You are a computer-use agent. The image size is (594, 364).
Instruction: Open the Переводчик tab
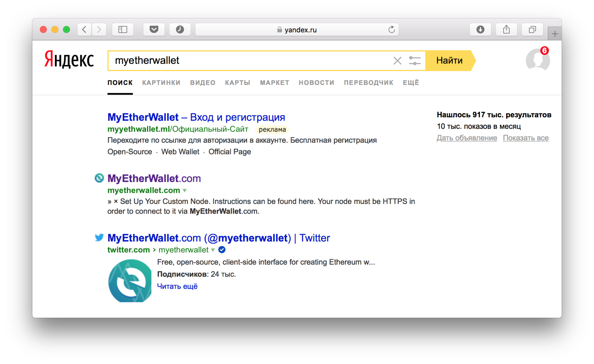tap(368, 83)
